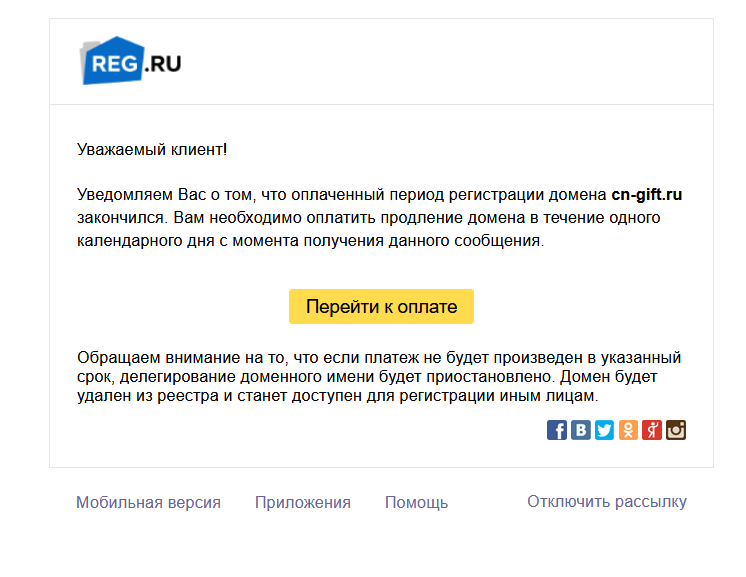Click the blue REG badge in logo

pos(111,63)
